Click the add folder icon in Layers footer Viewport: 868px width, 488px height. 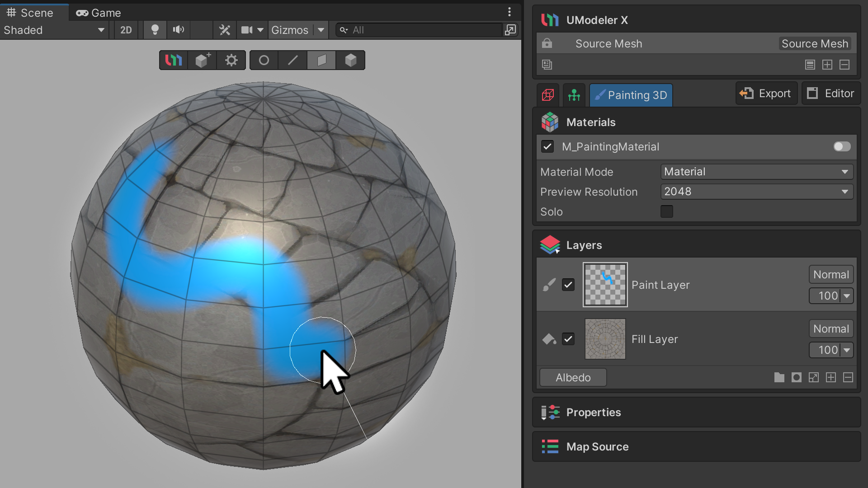(x=779, y=378)
